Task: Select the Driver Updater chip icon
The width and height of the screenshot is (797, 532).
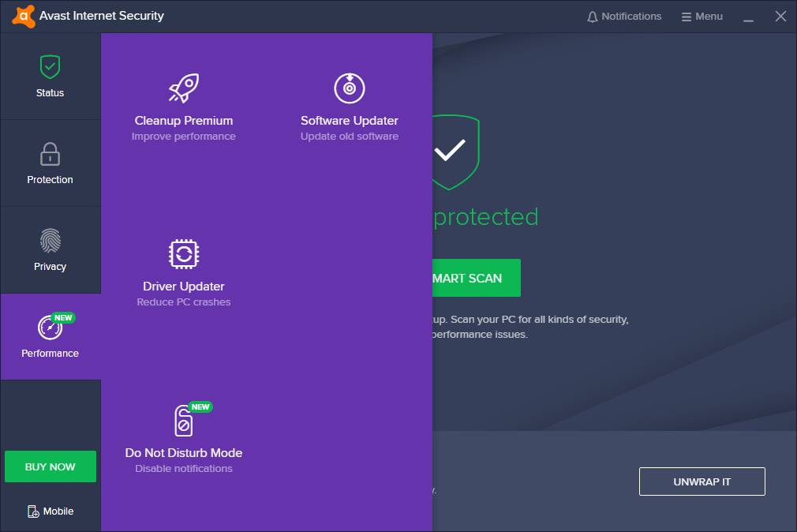Action: 183,253
